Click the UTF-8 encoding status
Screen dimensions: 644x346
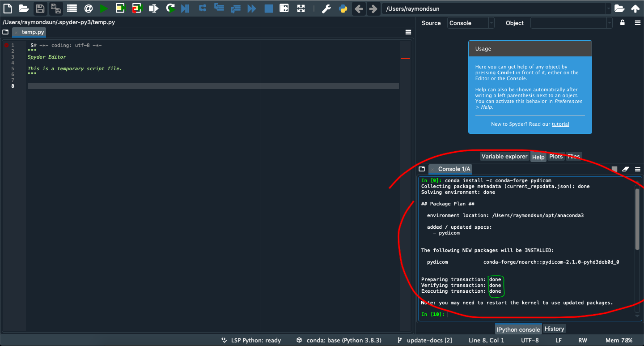pyautogui.click(x=530, y=340)
